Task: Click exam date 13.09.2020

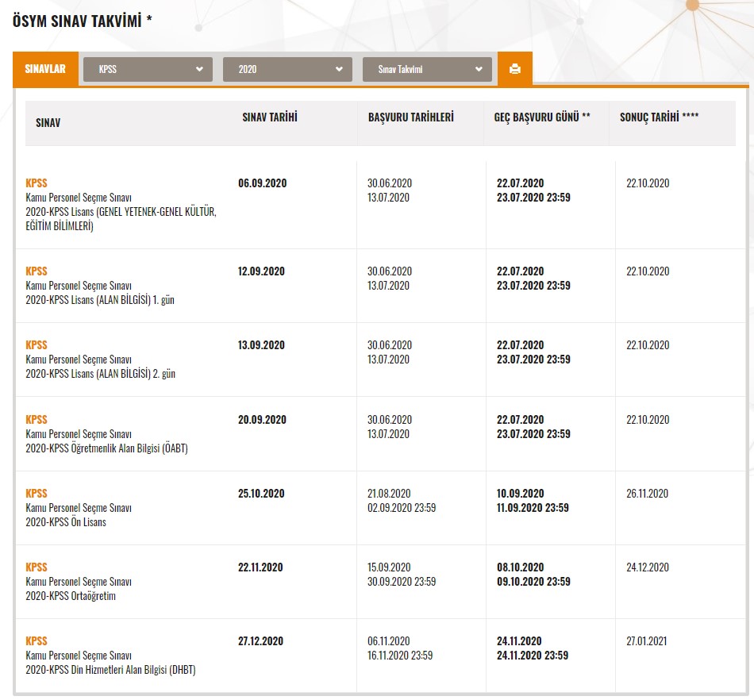Action: (x=261, y=345)
